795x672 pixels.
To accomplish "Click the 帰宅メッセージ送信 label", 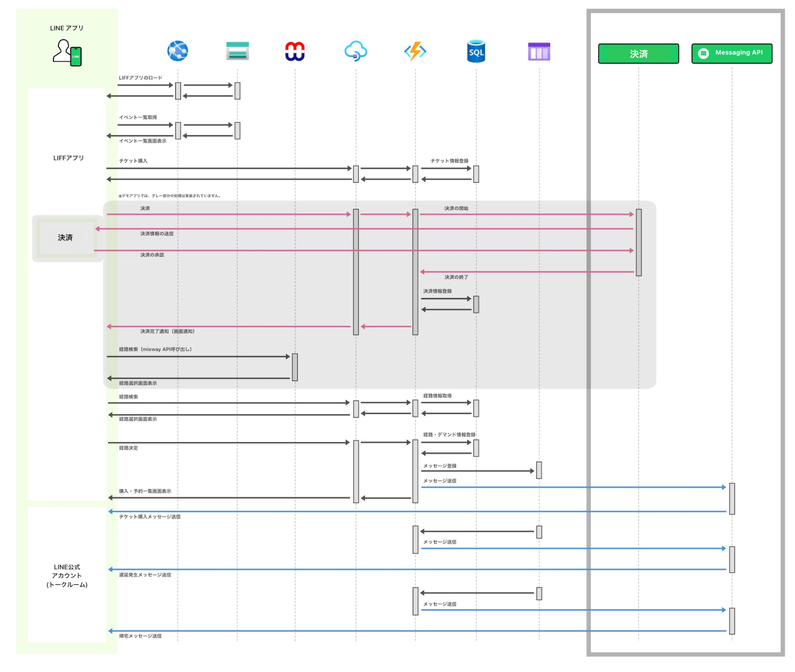I will tap(140, 636).
